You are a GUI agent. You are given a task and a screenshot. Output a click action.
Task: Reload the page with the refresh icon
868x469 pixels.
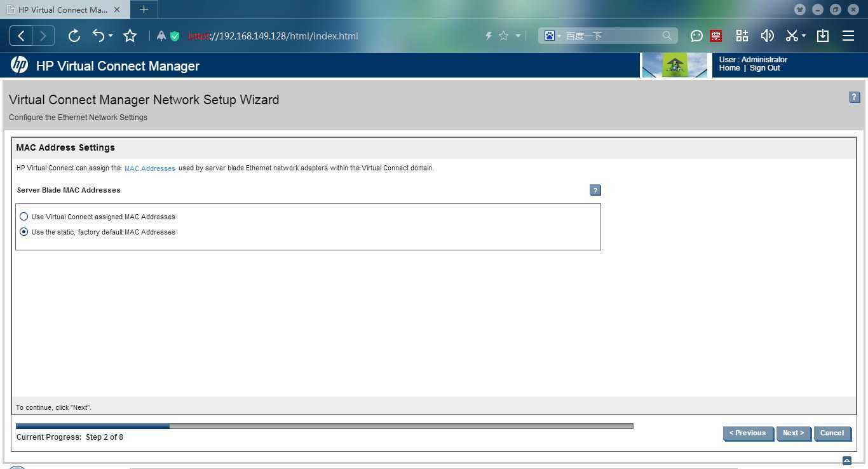pyautogui.click(x=74, y=36)
